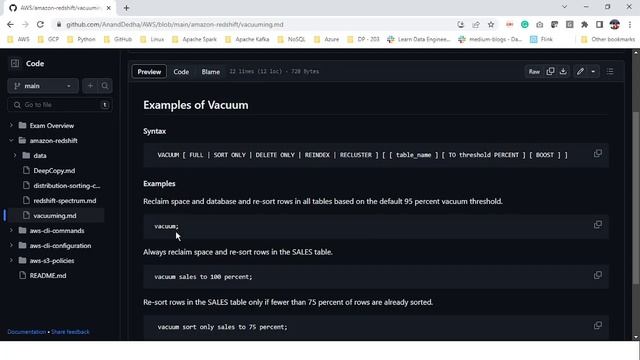Copy 'vacuum sales to 100 percent' code

[598, 275]
